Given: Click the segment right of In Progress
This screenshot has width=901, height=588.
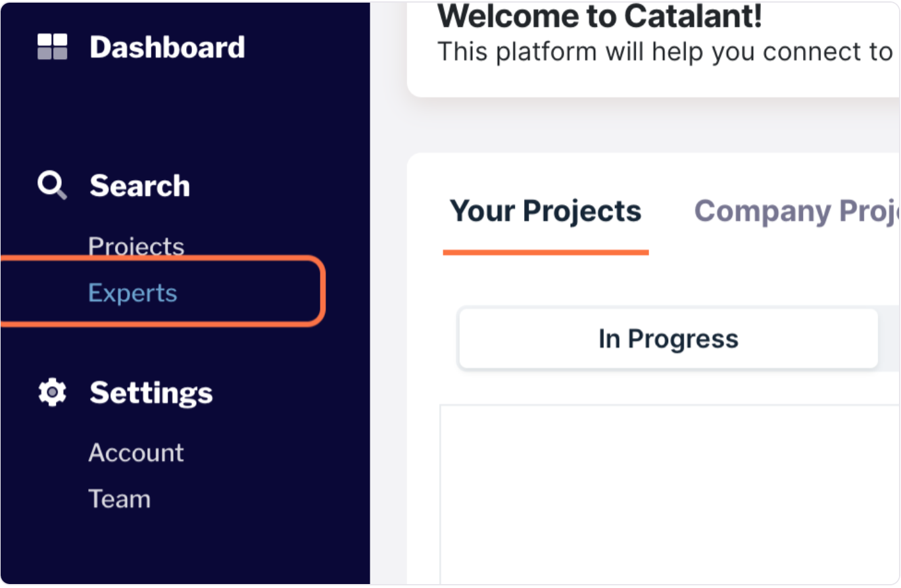Looking at the screenshot, I should (889, 339).
